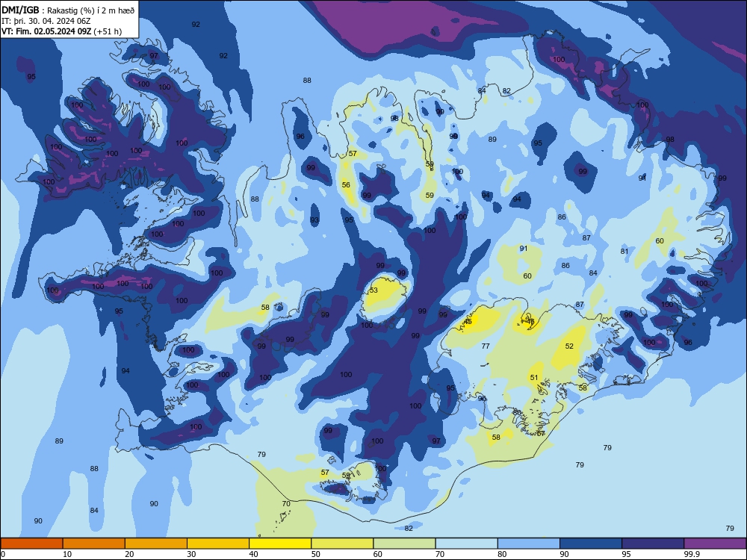Click the "DMI/IGB : Rakastig (%)" title line
Image resolution: width=747 pixels, height=560 pixels.
coord(69,10)
